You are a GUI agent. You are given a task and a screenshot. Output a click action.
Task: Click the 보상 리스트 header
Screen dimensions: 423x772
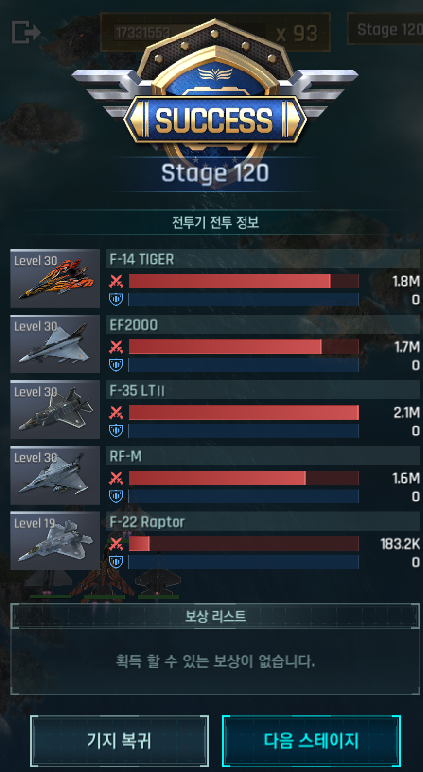pyautogui.click(x=216, y=616)
